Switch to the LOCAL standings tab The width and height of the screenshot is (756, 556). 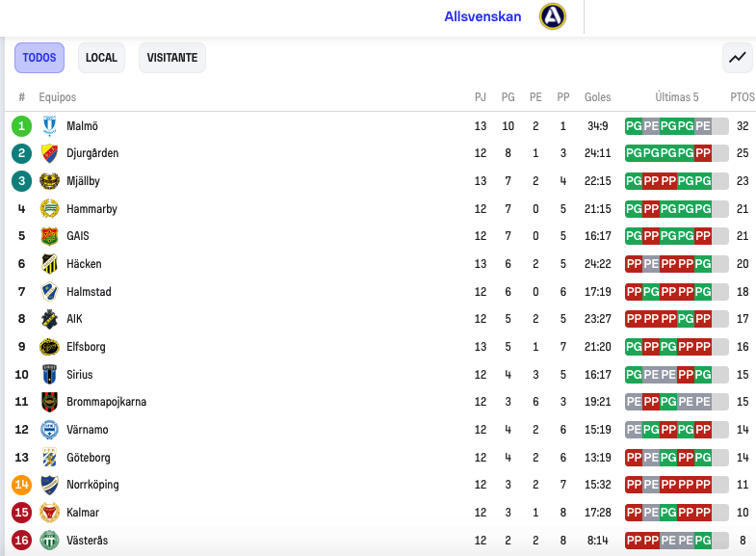point(101,58)
